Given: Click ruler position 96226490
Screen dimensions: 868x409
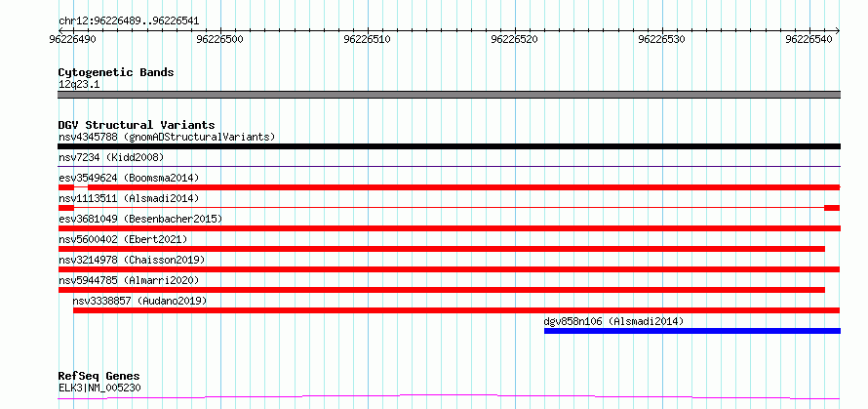Looking at the screenshot, I should tap(73, 39).
